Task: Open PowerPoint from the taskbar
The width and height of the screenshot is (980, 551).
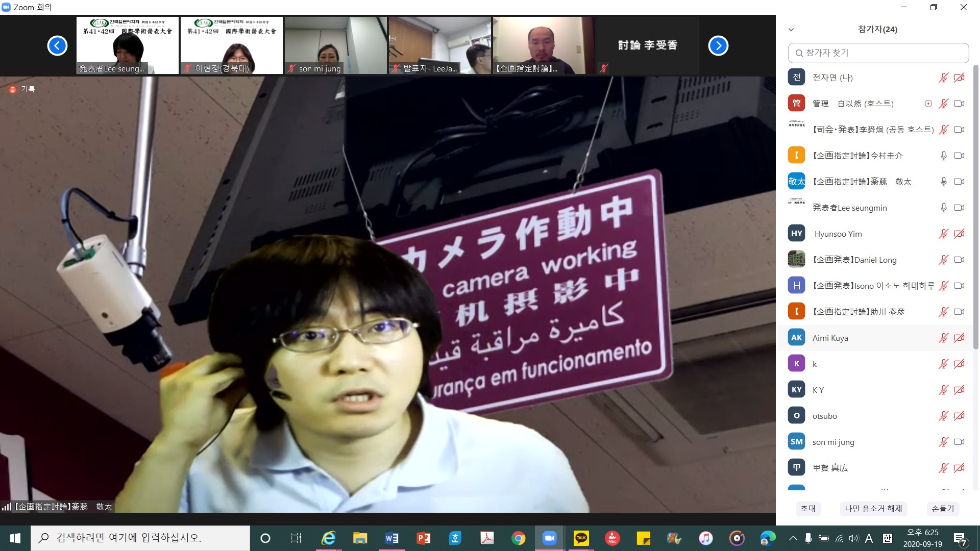Action: [423, 538]
